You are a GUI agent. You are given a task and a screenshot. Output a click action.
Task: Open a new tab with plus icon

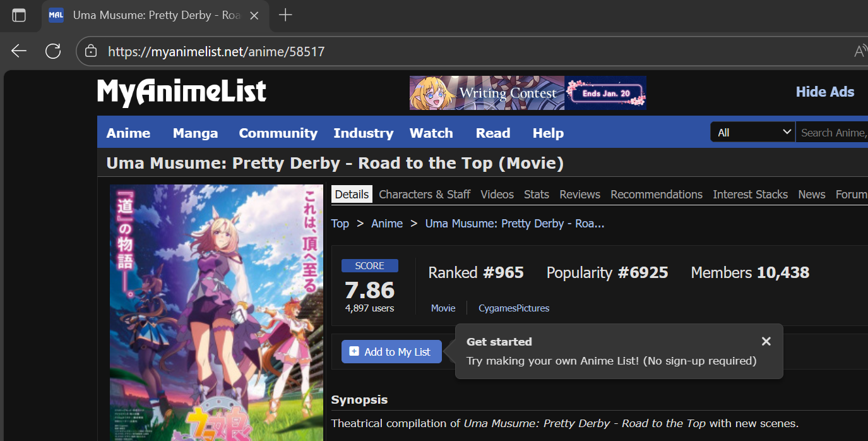285,15
